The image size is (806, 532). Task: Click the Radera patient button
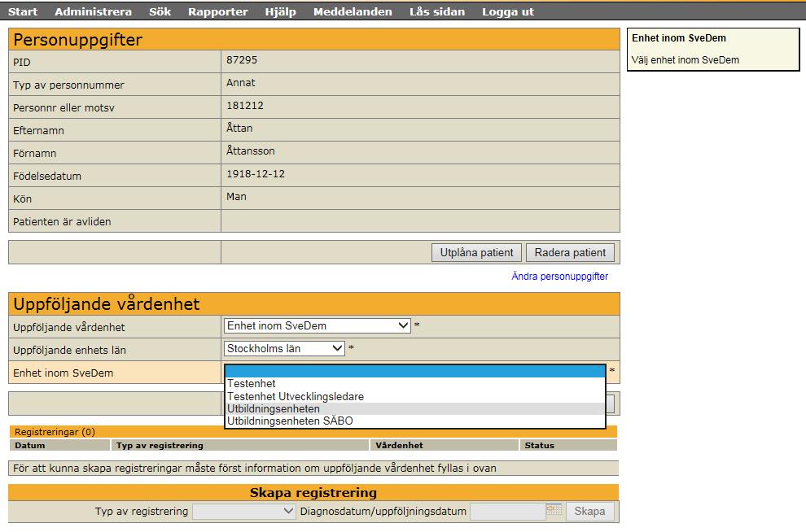pyautogui.click(x=570, y=253)
